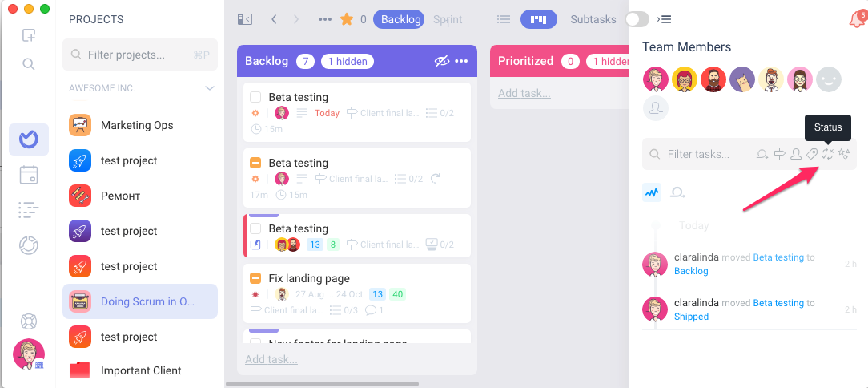The width and height of the screenshot is (868, 388).
Task: Switch to the Sprint tab
Action: pos(448,19)
